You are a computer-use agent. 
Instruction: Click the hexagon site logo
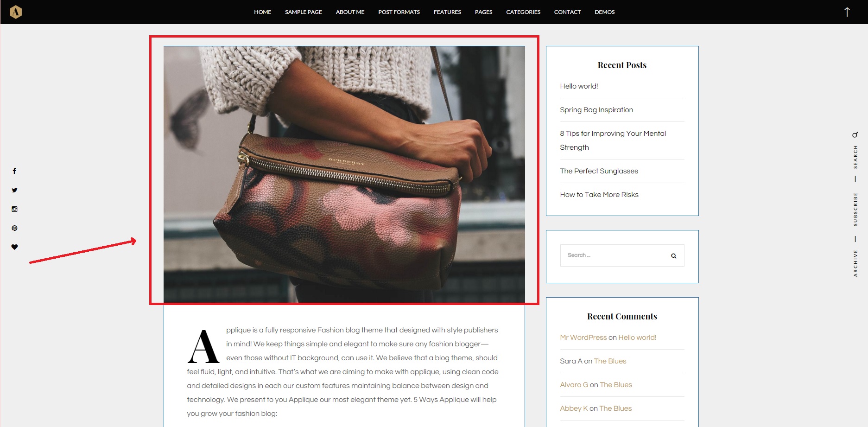coord(16,12)
